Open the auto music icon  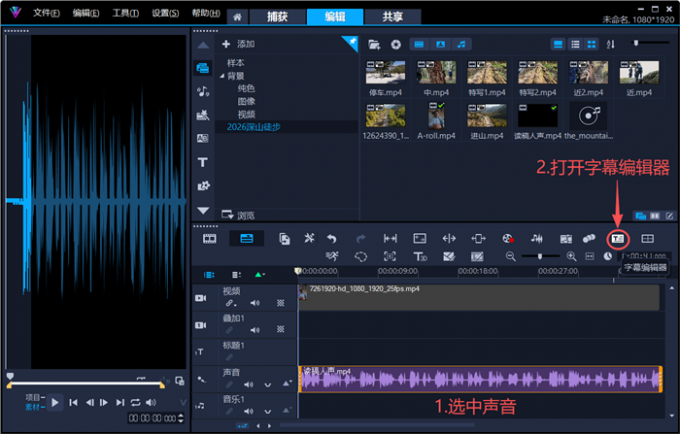566,238
